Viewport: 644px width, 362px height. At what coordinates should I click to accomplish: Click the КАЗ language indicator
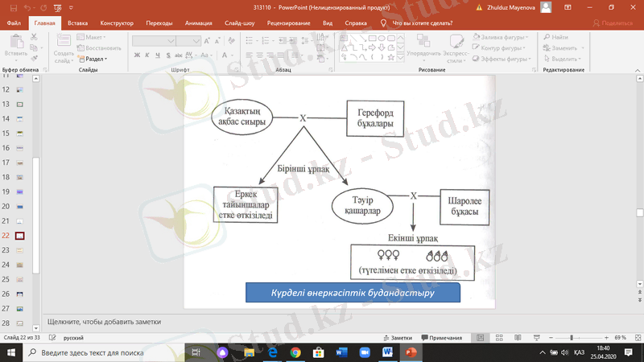[579, 352]
